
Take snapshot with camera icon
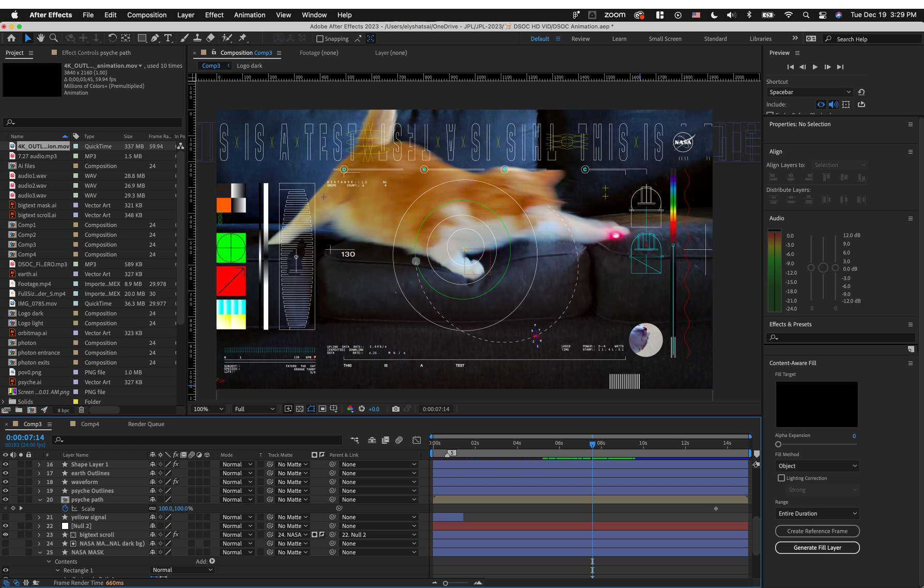tap(396, 409)
